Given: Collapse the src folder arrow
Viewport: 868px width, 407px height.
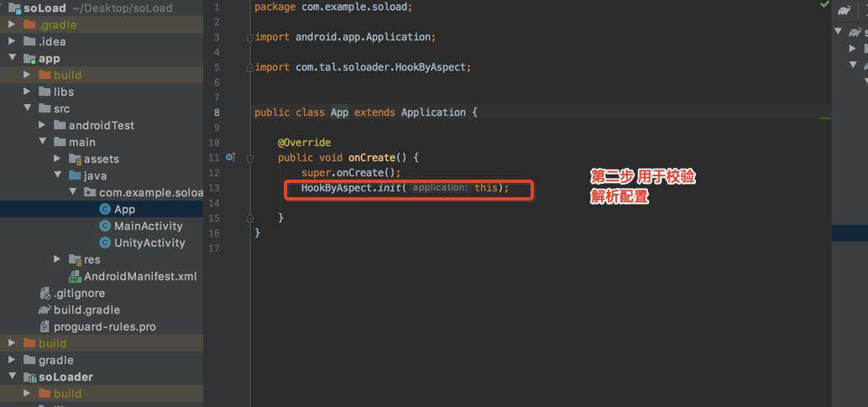Looking at the screenshot, I should [x=27, y=108].
